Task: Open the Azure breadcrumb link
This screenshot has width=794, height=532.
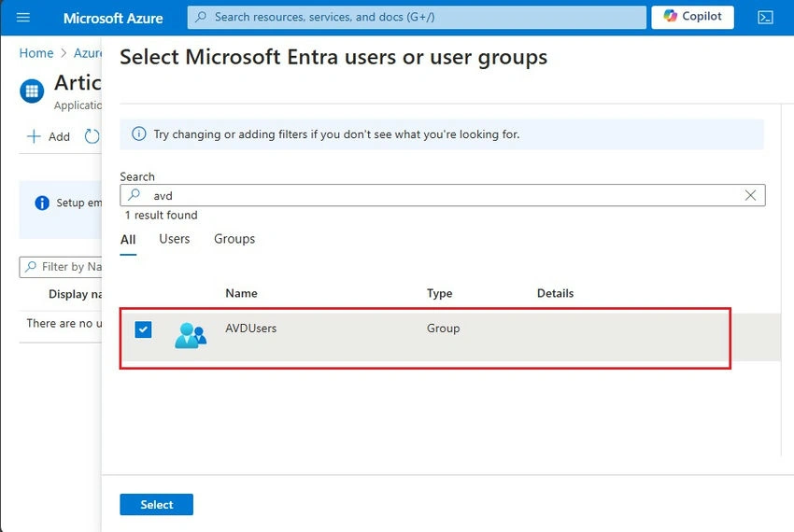Action: point(88,53)
